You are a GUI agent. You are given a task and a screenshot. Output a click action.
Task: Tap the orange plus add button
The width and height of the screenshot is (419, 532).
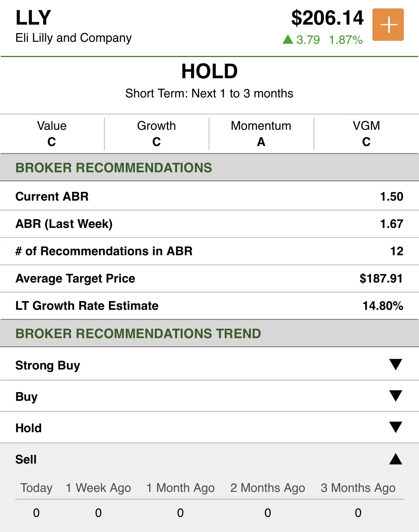388,25
